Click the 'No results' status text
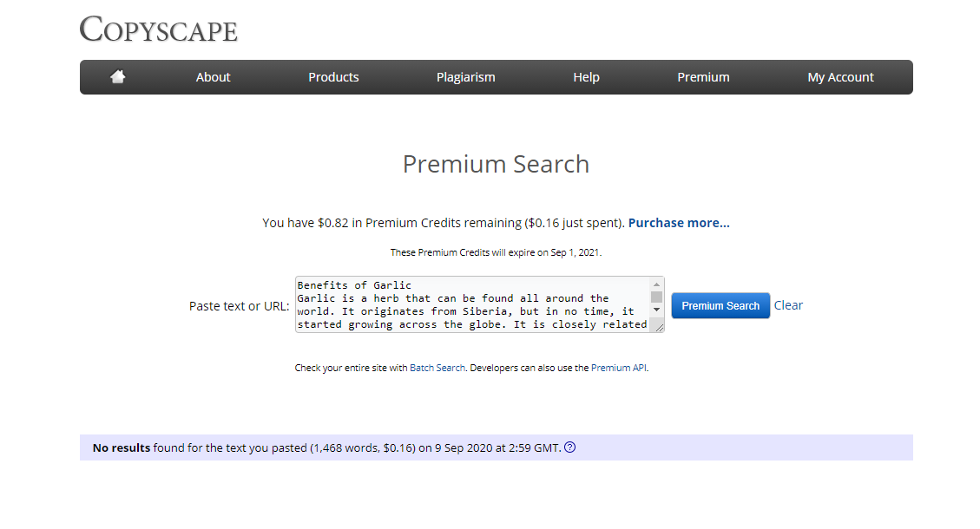This screenshot has height=529, width=980. [x=122, y=447]
